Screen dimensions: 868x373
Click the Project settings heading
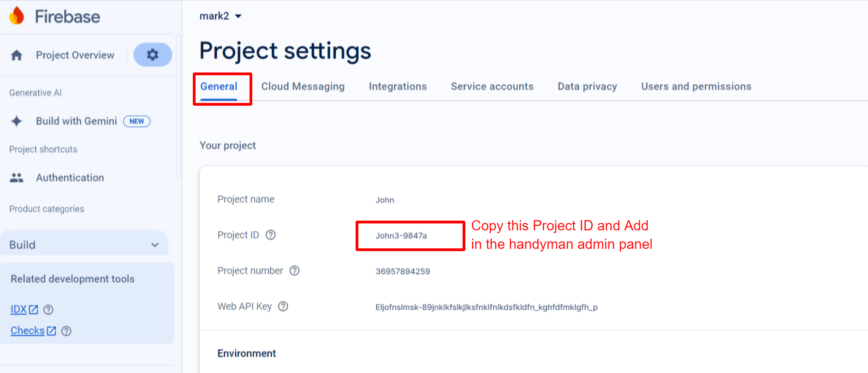coord(285,51)
